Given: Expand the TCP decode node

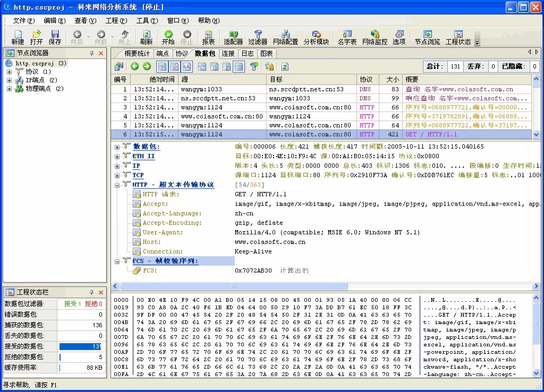Looking at the screenshot, I should point(117,175).
